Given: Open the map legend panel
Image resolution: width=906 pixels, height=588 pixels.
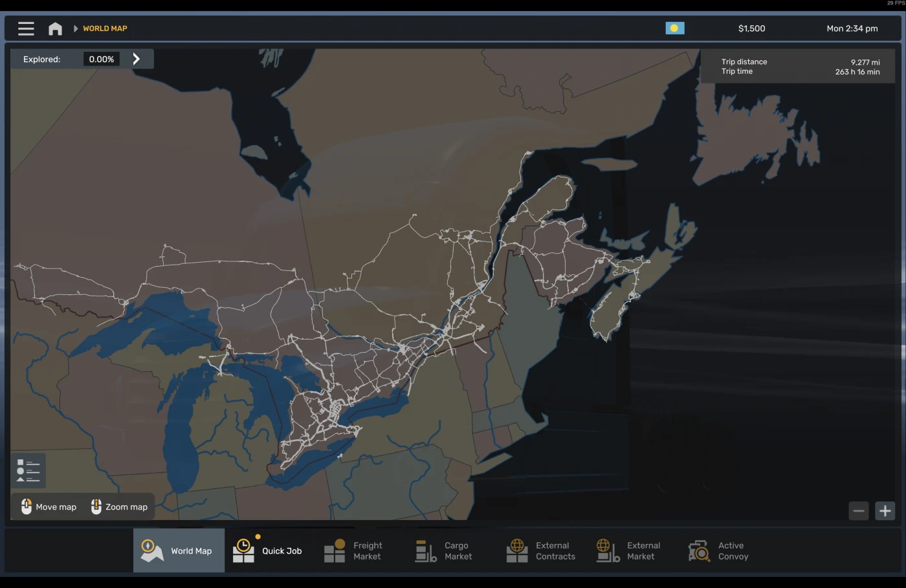Looking at the screenshot, I should click(x=28, y=471).
